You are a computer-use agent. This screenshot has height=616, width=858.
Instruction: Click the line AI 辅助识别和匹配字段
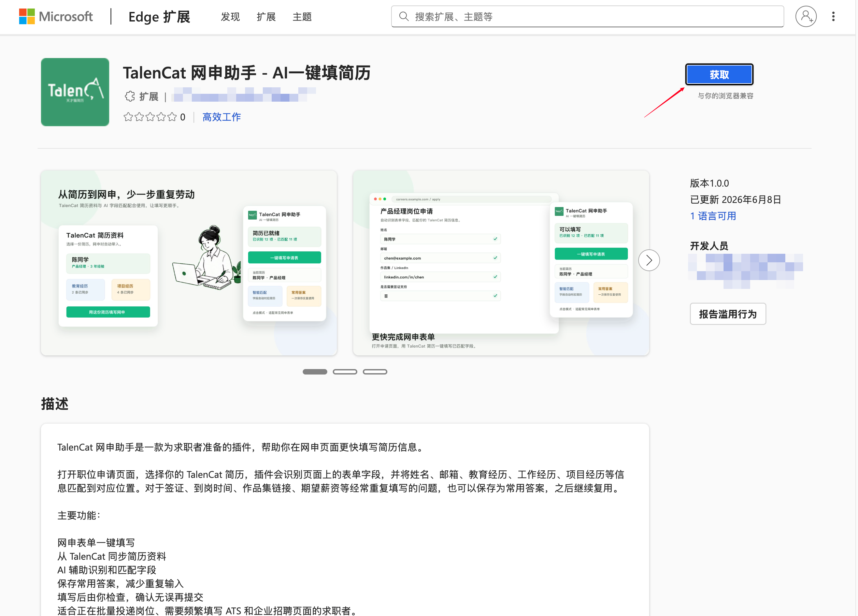(x=107, y=570)
